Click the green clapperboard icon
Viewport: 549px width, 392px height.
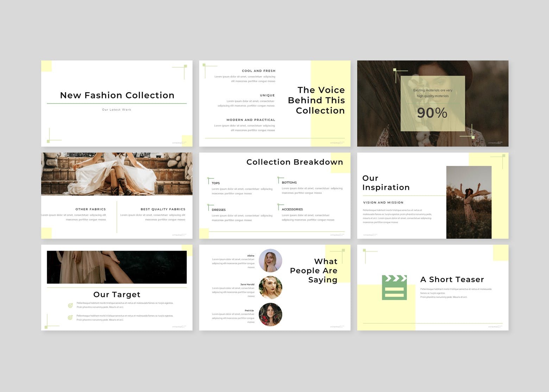tap(394, 287)
